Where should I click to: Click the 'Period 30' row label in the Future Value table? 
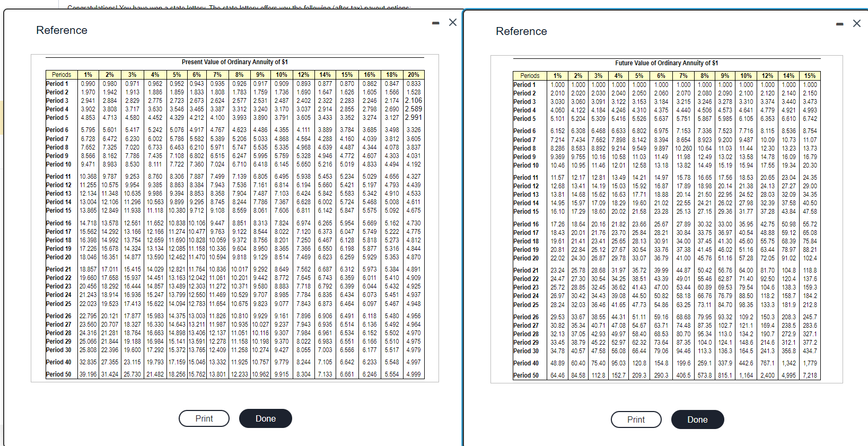point(526,351)
